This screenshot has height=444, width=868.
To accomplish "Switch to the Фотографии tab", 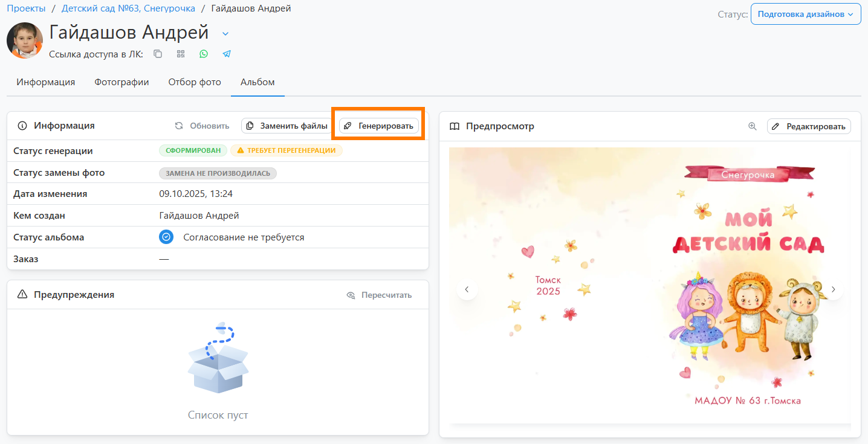I will click(x=121, y=82).
